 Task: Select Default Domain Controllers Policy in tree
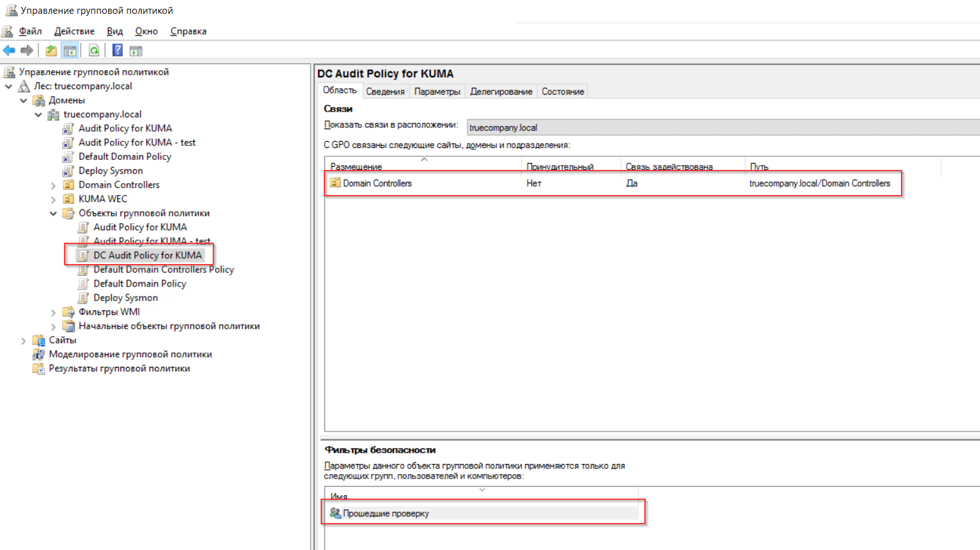(x=164, y=270)
